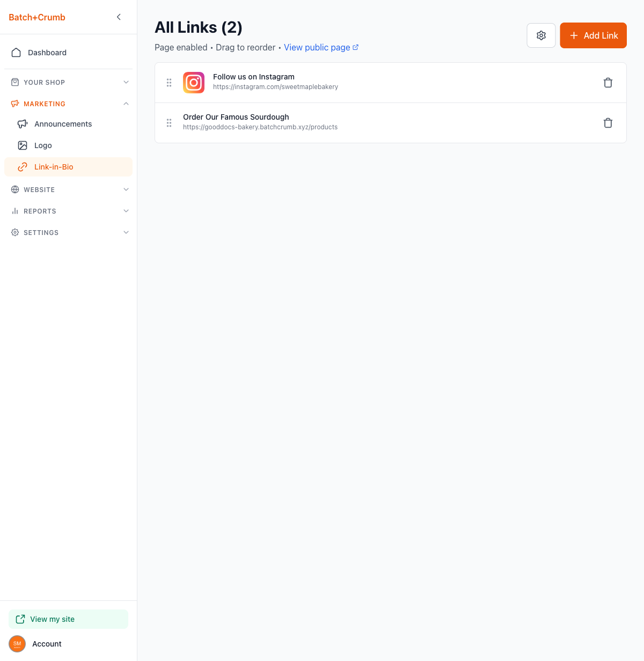The width and height of the screenshot is (644, 661).
Task: Click the Instagram logo thumbnail
Action: tap(194, 83)
